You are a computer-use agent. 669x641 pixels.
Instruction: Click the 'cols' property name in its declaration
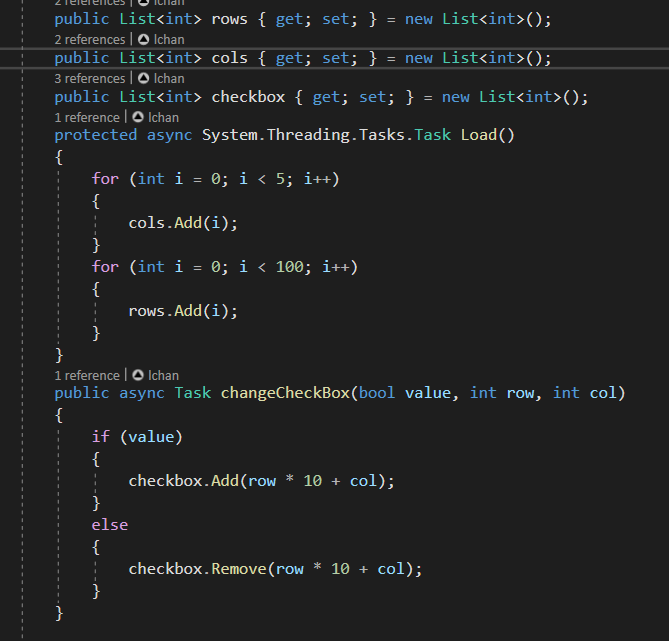click(230, 58)
